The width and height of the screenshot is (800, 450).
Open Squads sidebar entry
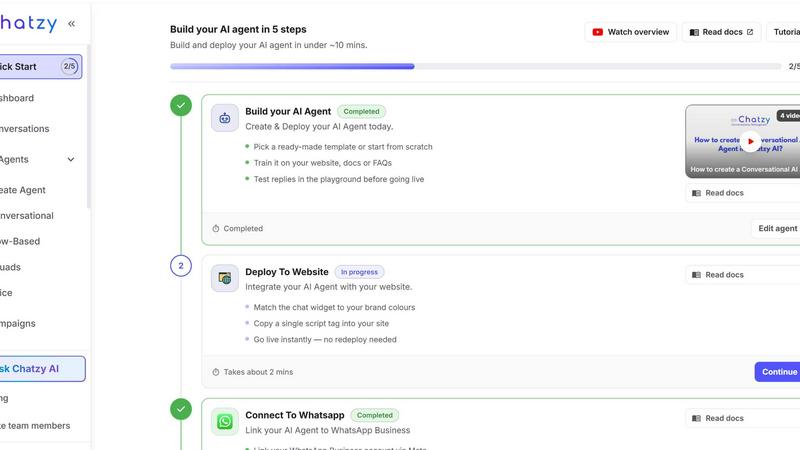coord(10,267)
